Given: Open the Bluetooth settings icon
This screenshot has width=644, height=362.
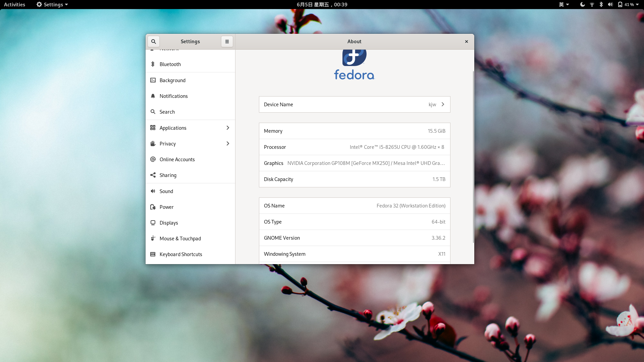Looking at the screenshot, I should point(153,64).
